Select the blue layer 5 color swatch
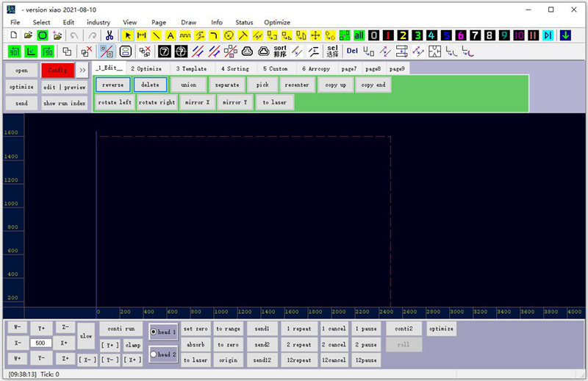This screenshot has width=588, height=381. [446, 35]
